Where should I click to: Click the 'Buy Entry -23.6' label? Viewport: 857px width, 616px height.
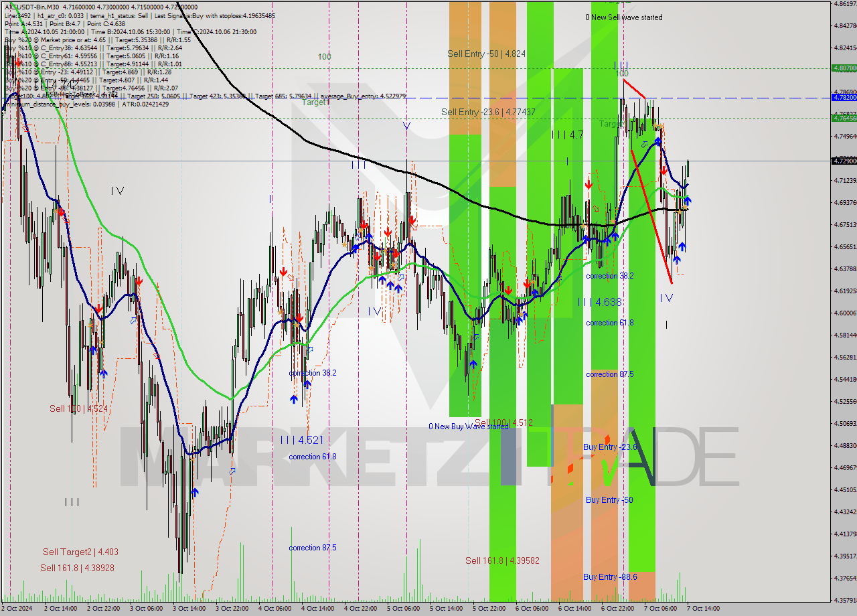coord(610,447)
